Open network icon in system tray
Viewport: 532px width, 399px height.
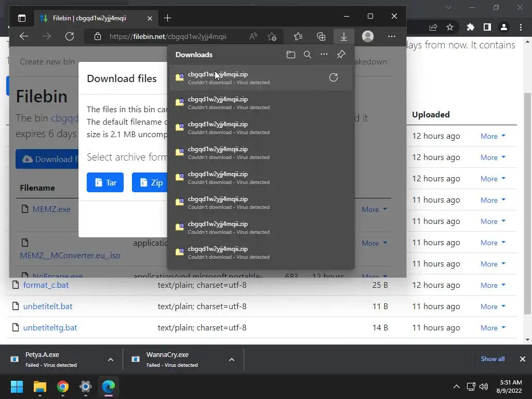[x=471, y=387]
